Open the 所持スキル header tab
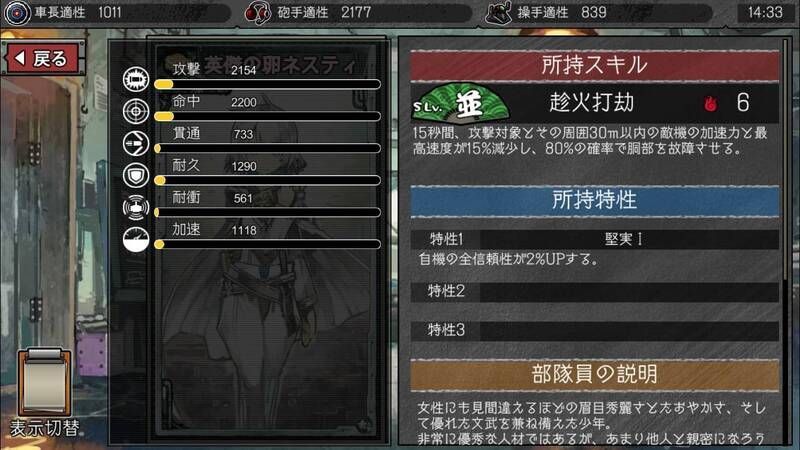This screenshot has height=450, width=800. 594,65
